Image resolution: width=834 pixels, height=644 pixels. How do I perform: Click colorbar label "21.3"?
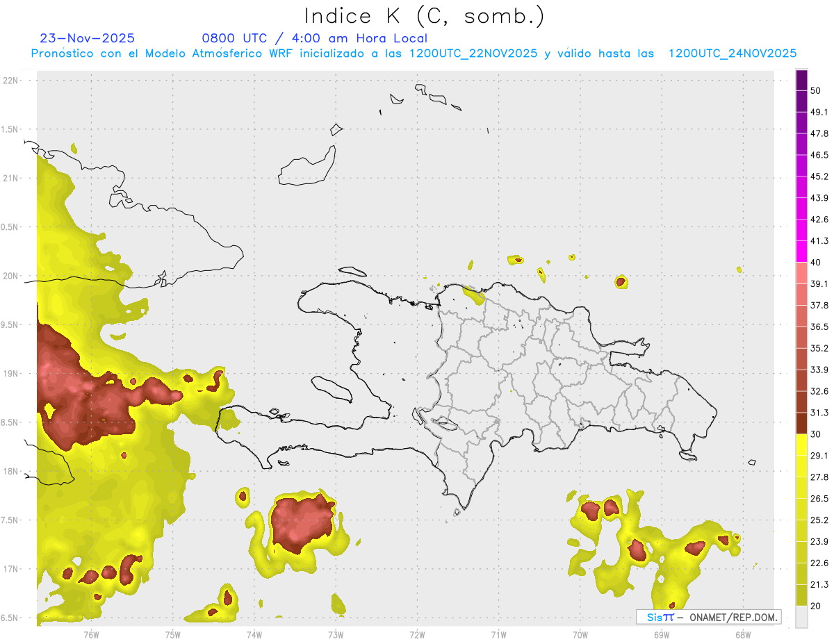click(819, 584)
